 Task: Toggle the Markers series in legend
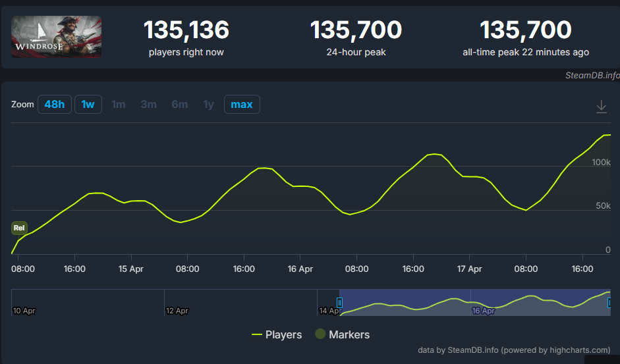(343, 335)
